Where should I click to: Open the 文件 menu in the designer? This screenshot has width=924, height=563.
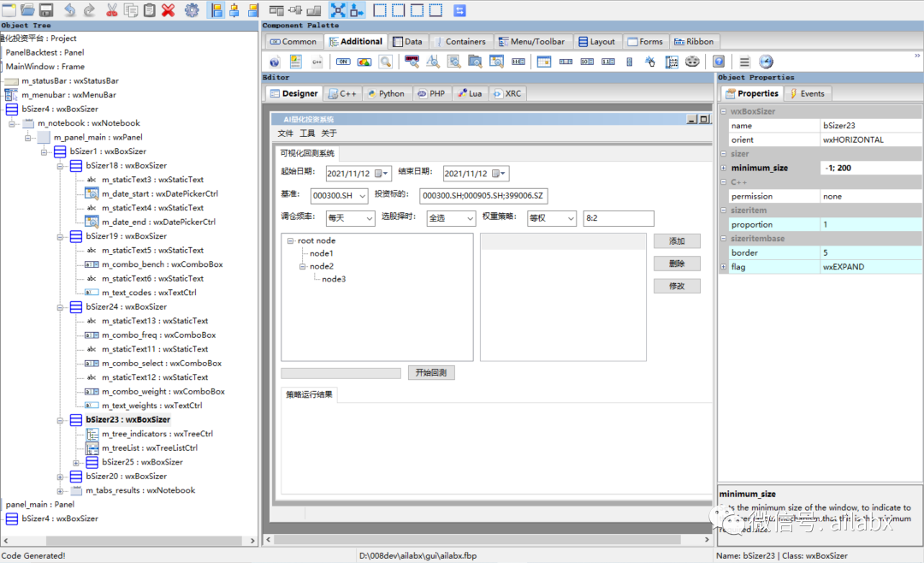[x=285, y=133]
